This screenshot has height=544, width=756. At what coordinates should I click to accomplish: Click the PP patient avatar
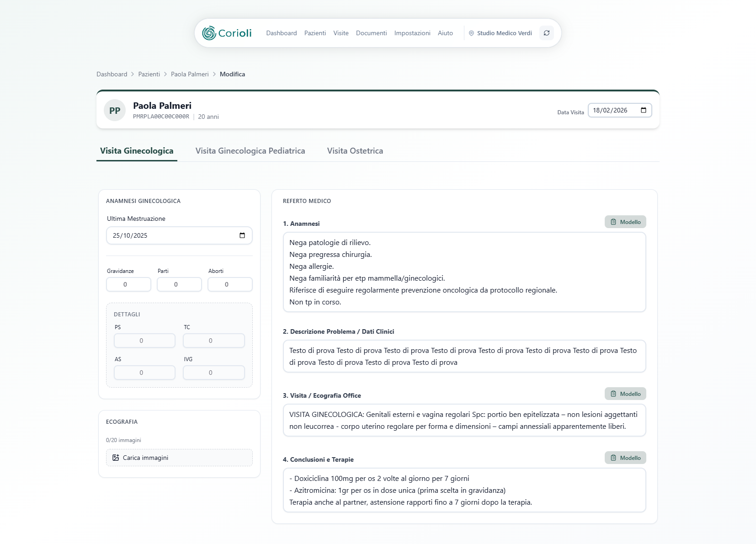[x=115, y=110]
